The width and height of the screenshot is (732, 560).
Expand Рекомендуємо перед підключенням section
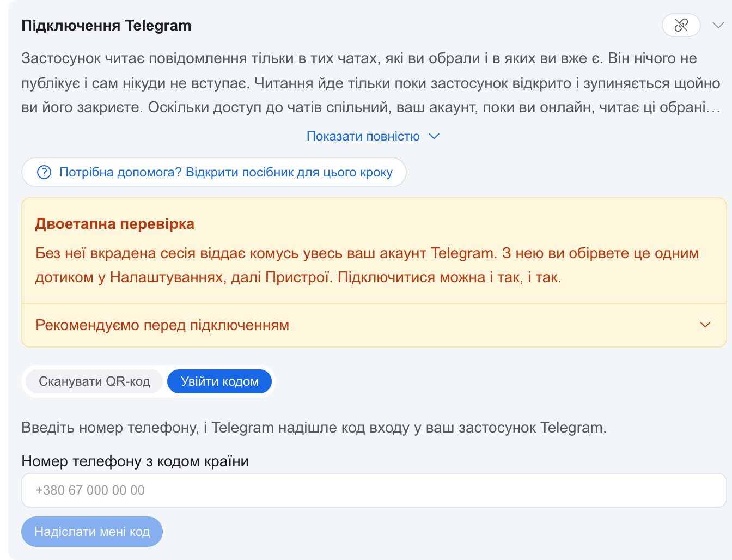[374, 325]
